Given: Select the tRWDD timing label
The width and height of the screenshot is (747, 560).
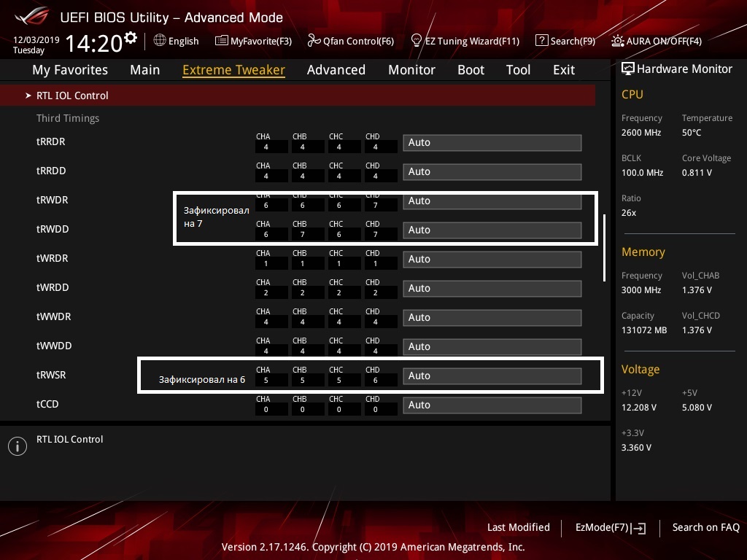Looking at the screenshot, I should click(53, 229).
